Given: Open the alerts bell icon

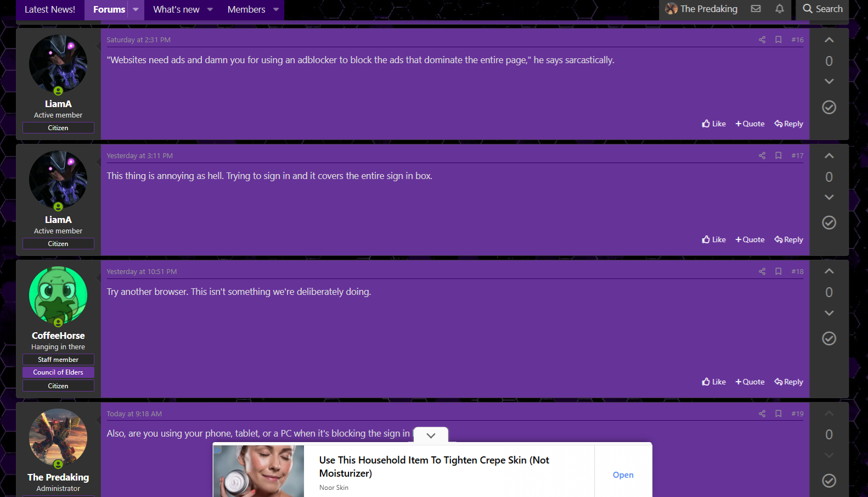Looking at the screenshot, I should [x=779, y=9].
